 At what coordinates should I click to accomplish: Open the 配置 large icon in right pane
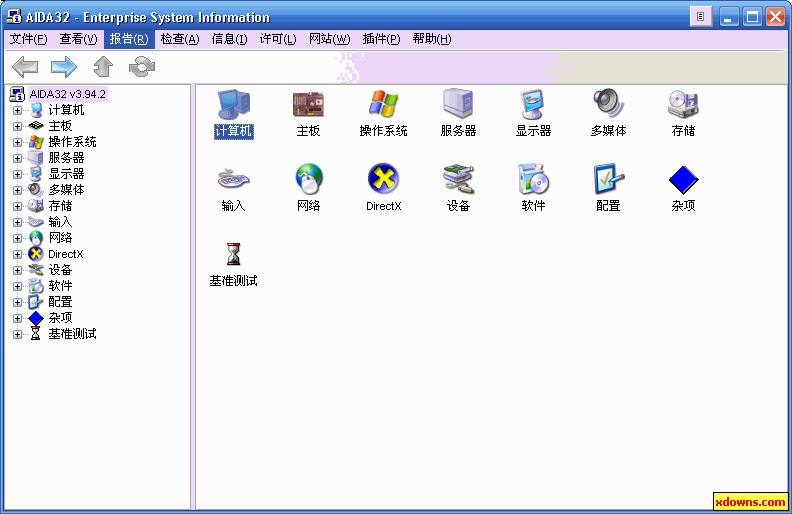coord(608,179)
